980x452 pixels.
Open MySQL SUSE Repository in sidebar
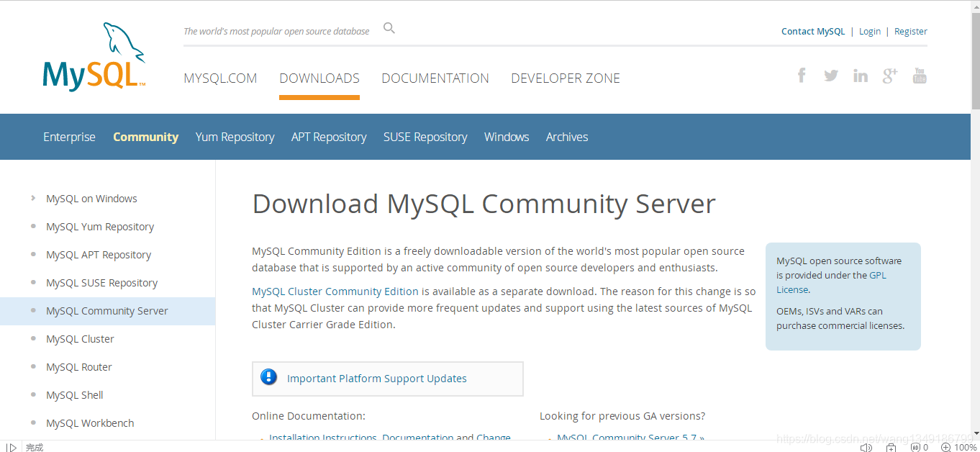(x=102, y=283)
